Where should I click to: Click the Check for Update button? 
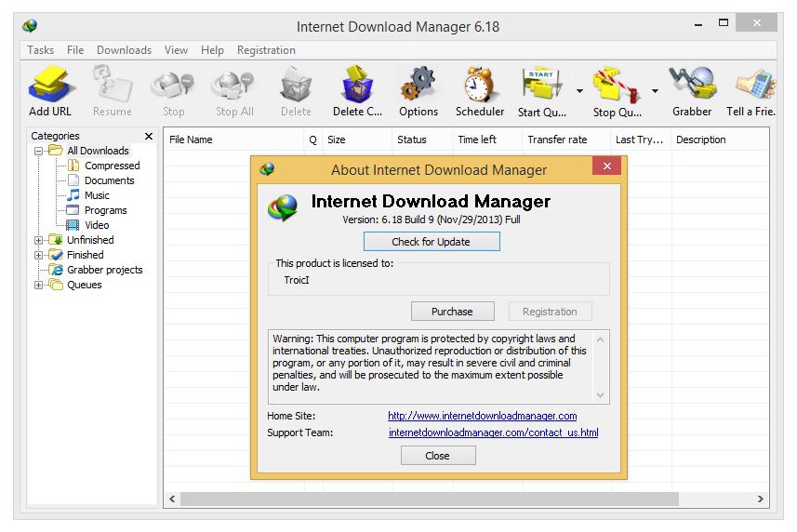point(432,242)
